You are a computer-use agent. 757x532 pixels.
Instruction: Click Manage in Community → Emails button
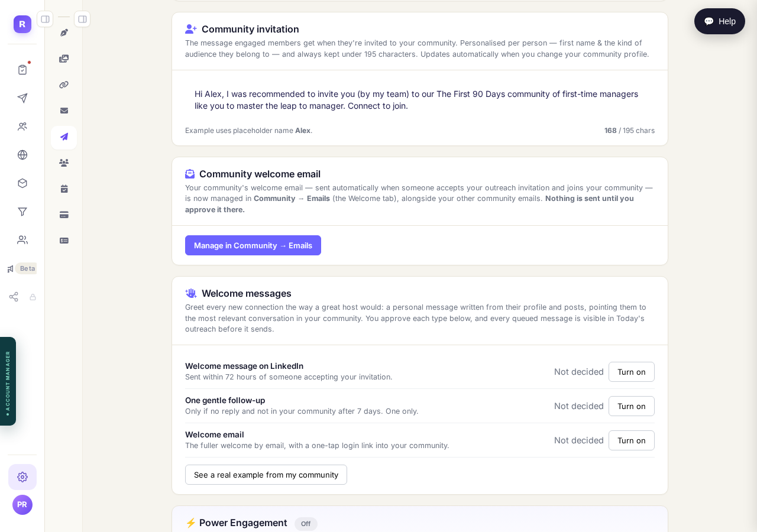click(x=253, y=245)
